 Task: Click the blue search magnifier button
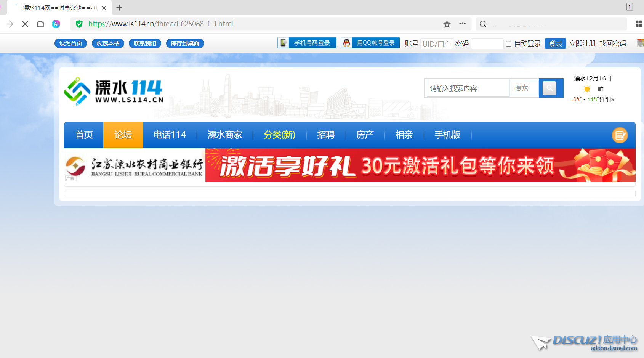pos(549,88)
